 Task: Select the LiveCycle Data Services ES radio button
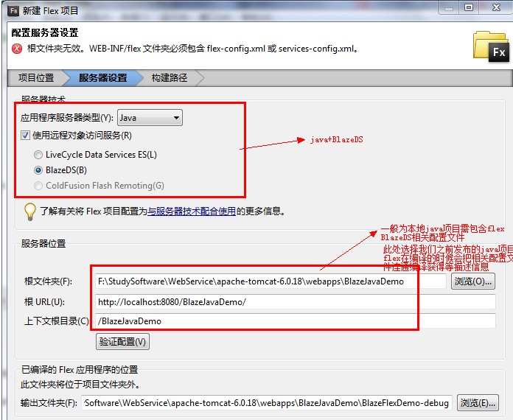38,155
